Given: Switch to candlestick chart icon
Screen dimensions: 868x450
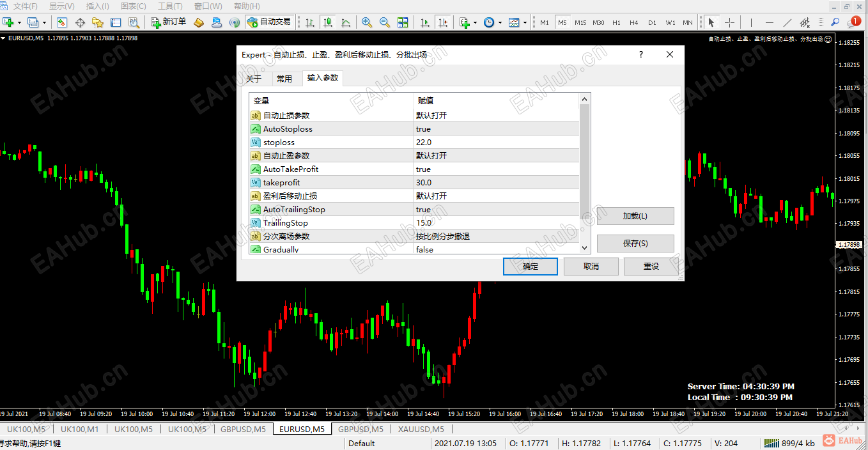Looking at the screenshot, I should [x=328, y=22].
